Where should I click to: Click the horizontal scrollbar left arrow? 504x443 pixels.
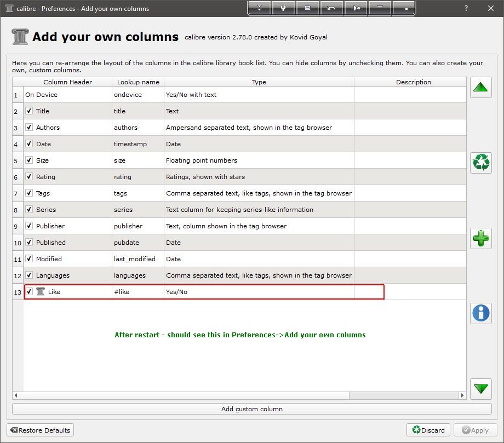coord(15,395)
